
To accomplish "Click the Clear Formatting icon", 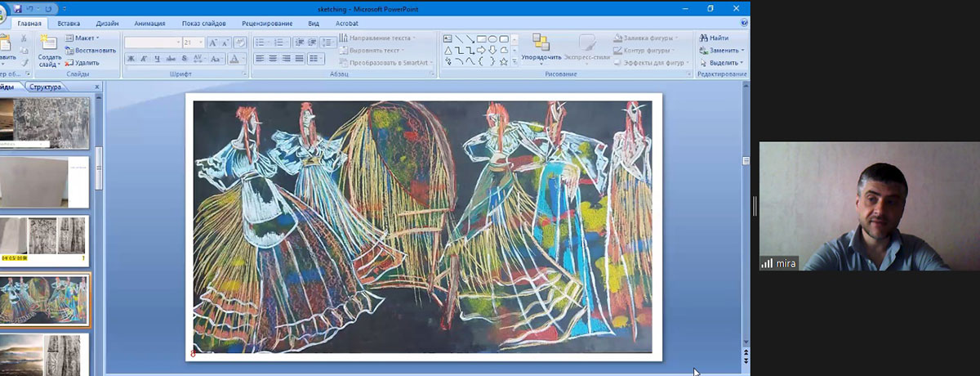I will [240, 43].
